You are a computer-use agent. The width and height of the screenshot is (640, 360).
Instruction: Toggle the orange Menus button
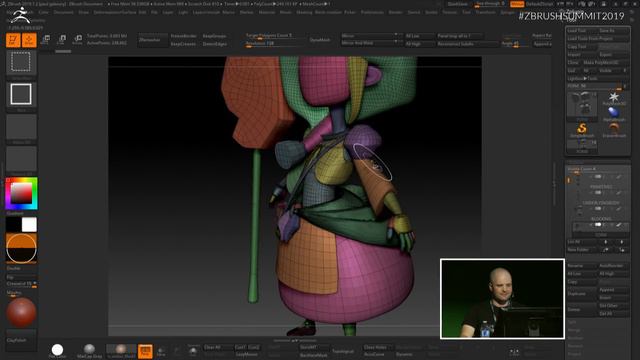click(517, 4)
